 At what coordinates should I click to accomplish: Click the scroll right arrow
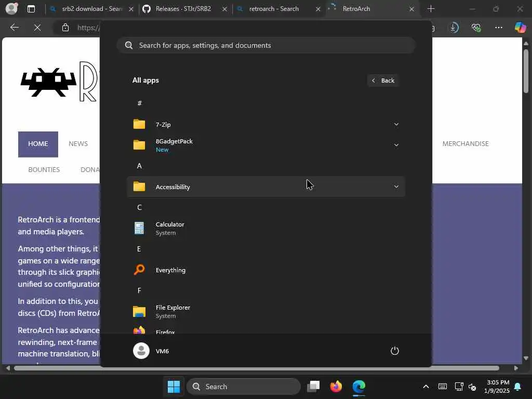(x=516, y=368)
